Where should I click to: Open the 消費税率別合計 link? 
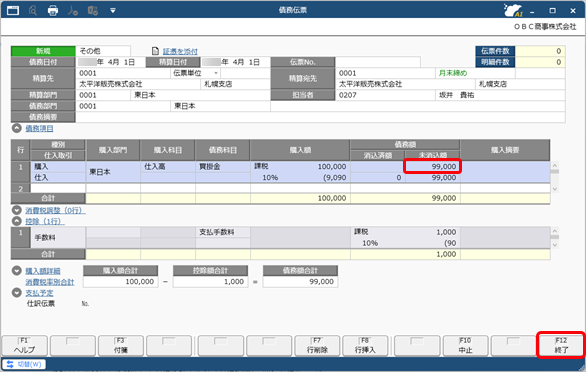[50, 282]
